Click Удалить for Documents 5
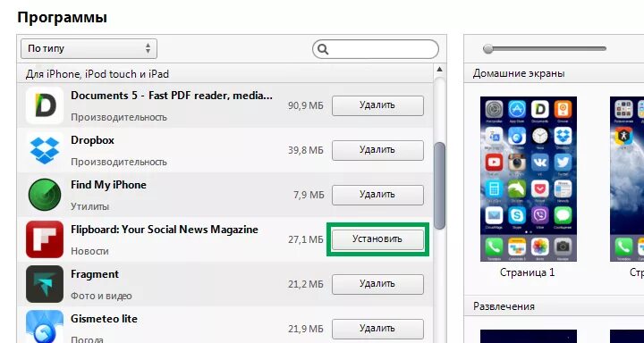644x343 pixels. (377, 105)
